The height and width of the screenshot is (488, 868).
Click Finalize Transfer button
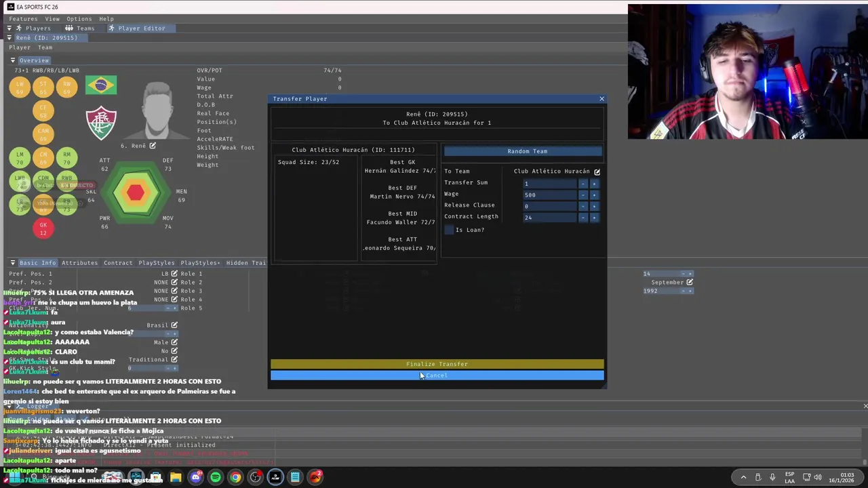click(x=437, y=364)
